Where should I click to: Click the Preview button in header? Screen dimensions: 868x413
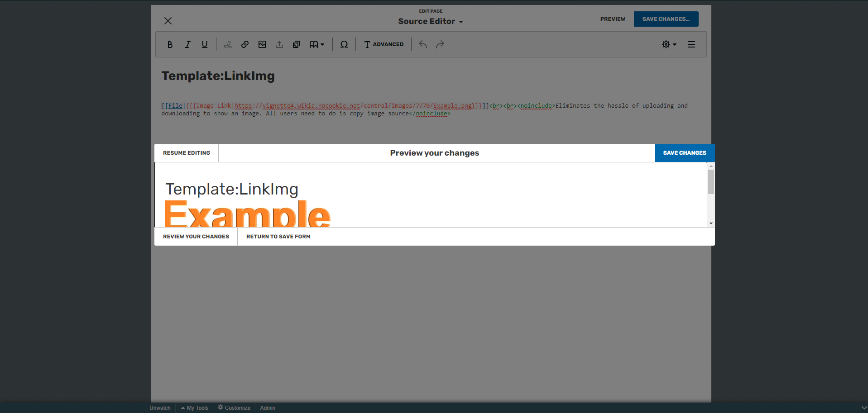click(613, 19)
